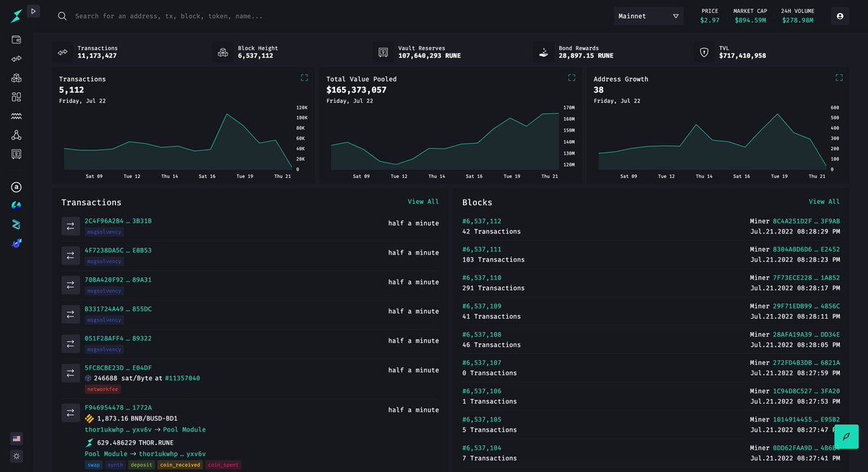Screen dimensions: 868x472
Task: Open the blue droplet app icon in the sidebar
Action: click(x=16, y=205)
